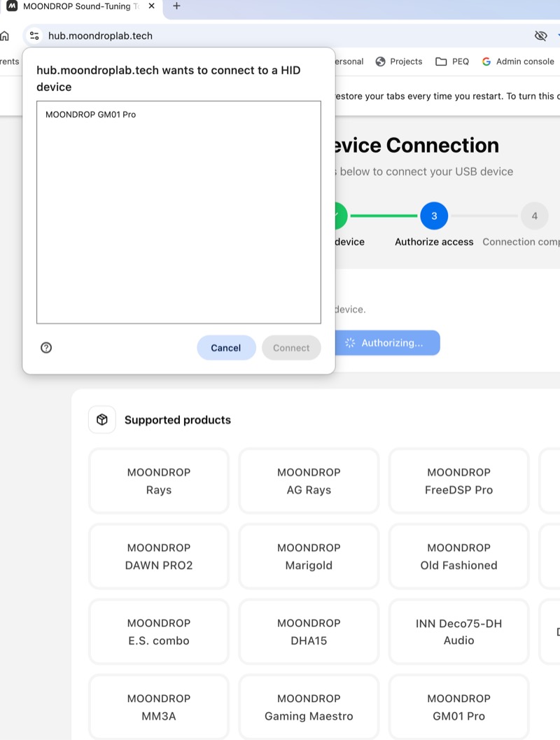Select the MOONDROP Rays product card
The image size is (560, 740).
coord(159,481)
